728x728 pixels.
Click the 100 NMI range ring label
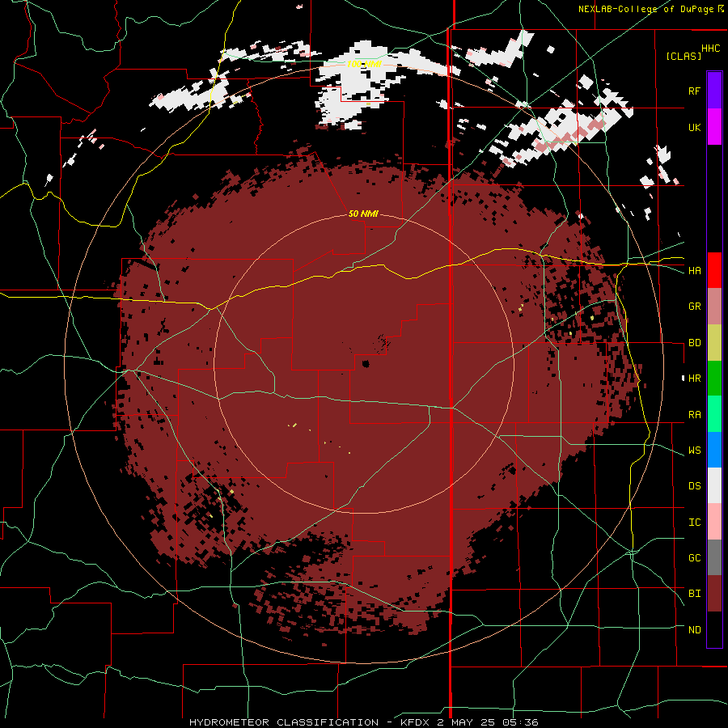(364, 64)
